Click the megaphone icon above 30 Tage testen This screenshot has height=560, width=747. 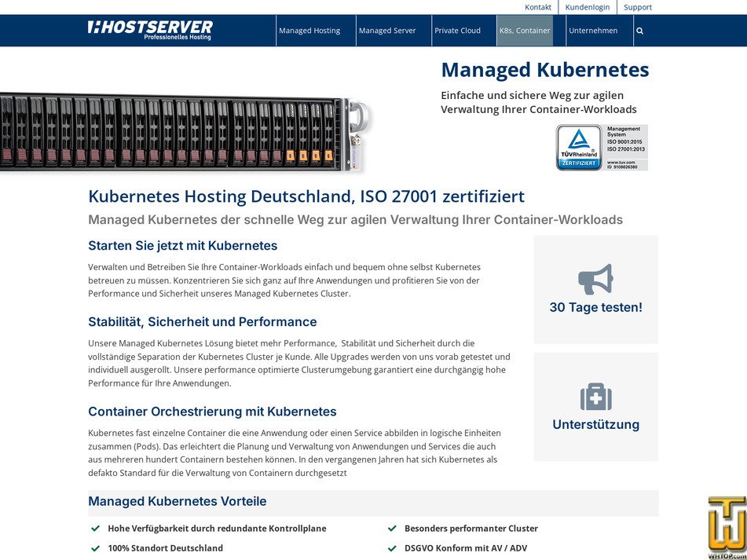pos(595,279)
